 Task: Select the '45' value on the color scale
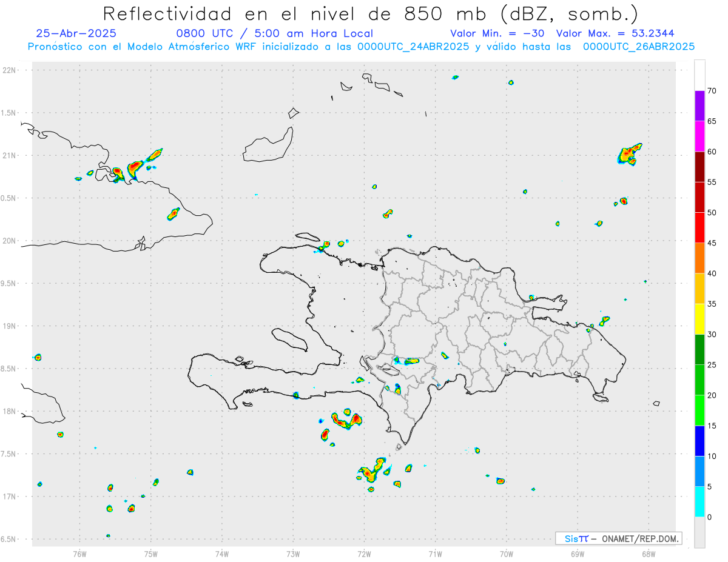[712, 243]
